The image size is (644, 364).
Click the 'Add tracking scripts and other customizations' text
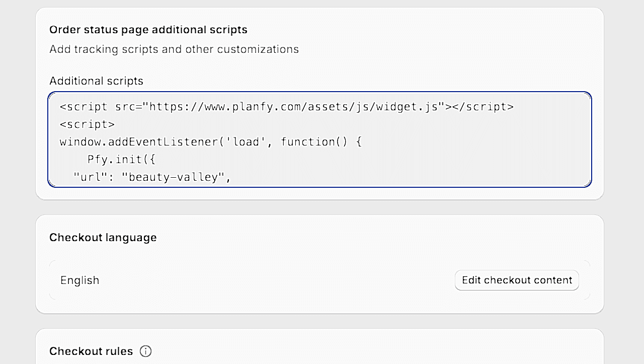[174, 49]
